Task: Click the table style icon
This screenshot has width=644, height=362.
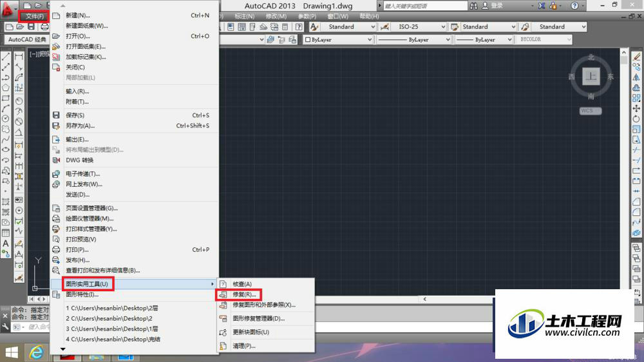Action: (x=454, y=26)
